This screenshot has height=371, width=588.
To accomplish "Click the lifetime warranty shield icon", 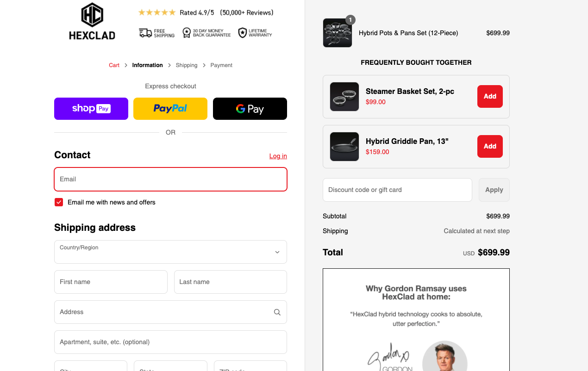I will pos(242,33).
